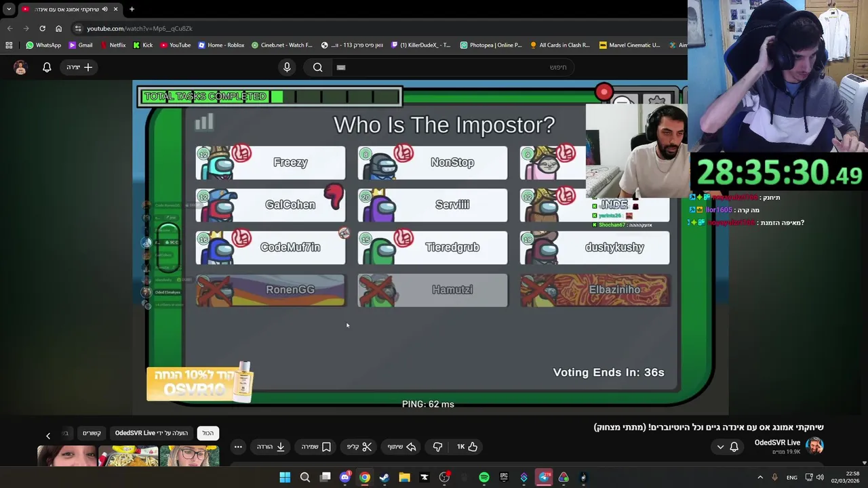Download the video

[271, 447]
